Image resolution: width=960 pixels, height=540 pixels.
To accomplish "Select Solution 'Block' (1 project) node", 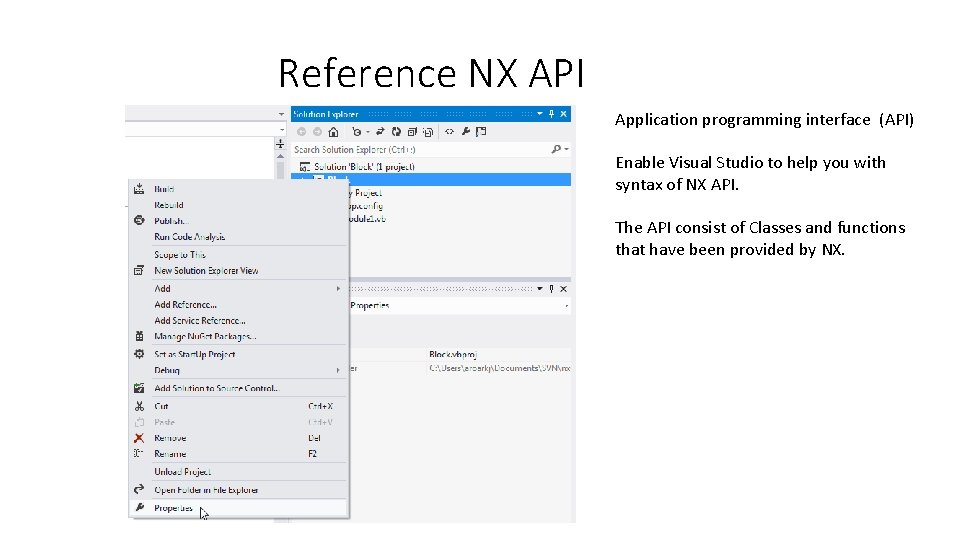I will click(x=364, y=167).
